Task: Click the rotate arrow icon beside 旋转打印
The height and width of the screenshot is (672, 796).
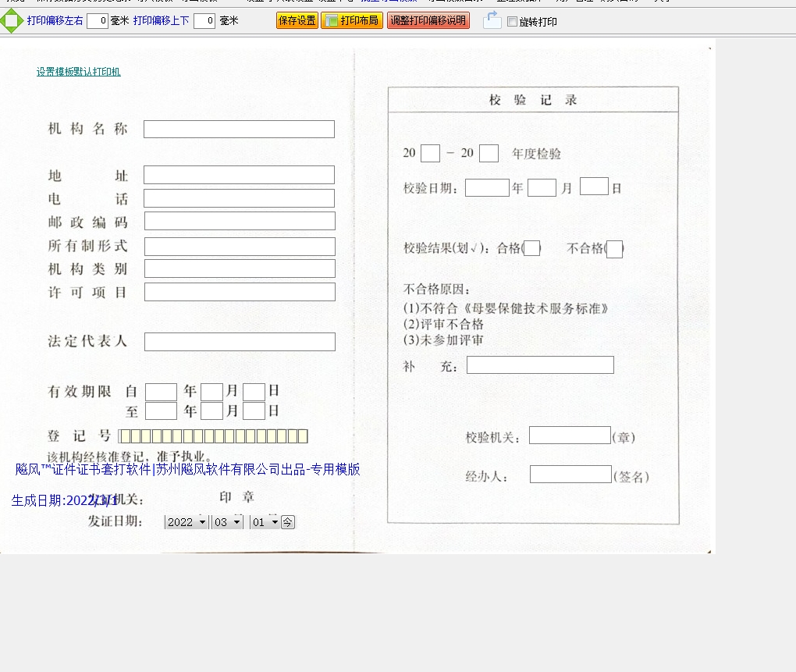Action: click(x=492, y=21)
